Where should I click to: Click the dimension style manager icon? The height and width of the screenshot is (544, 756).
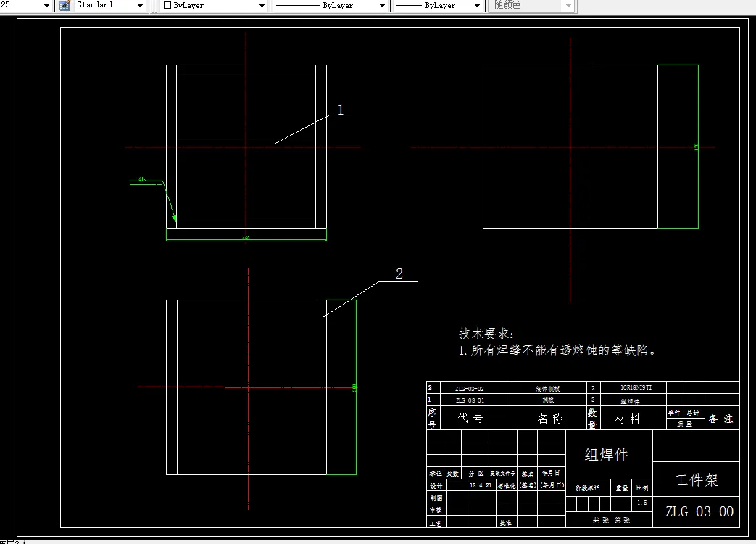[65, 5]
